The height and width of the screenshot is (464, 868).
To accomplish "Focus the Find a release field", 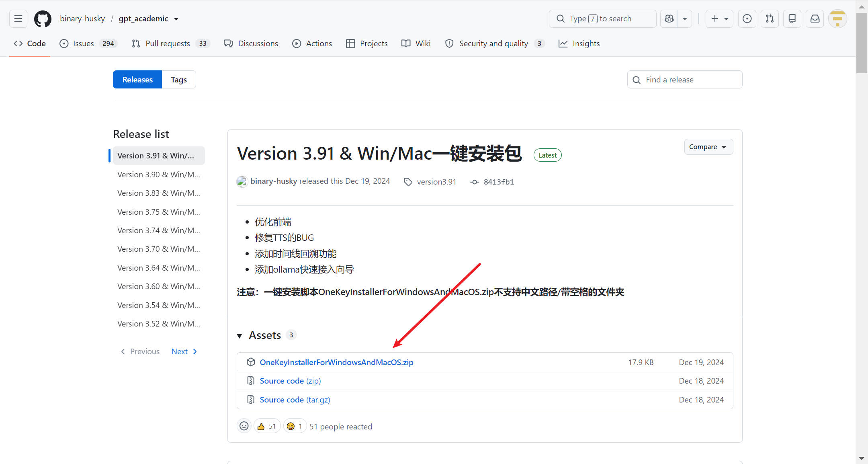I will click(x=685, y=80).
